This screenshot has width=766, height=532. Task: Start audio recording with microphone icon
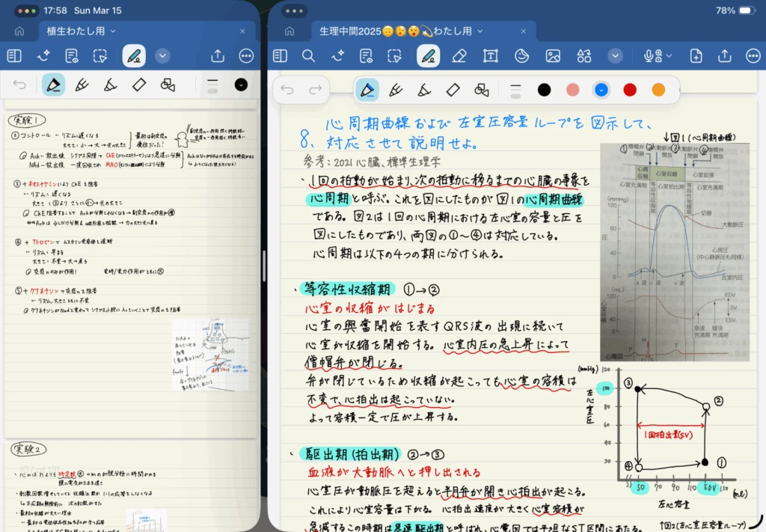point(652,56)
